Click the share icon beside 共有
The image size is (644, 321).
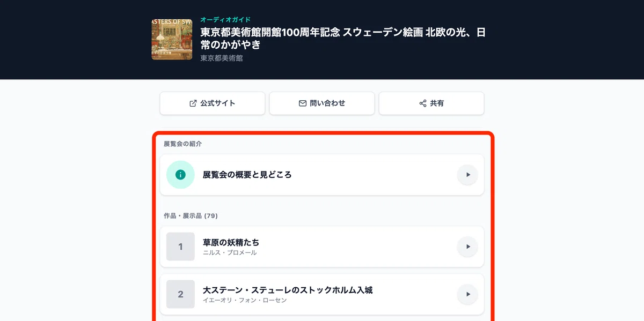click(423, 103)
